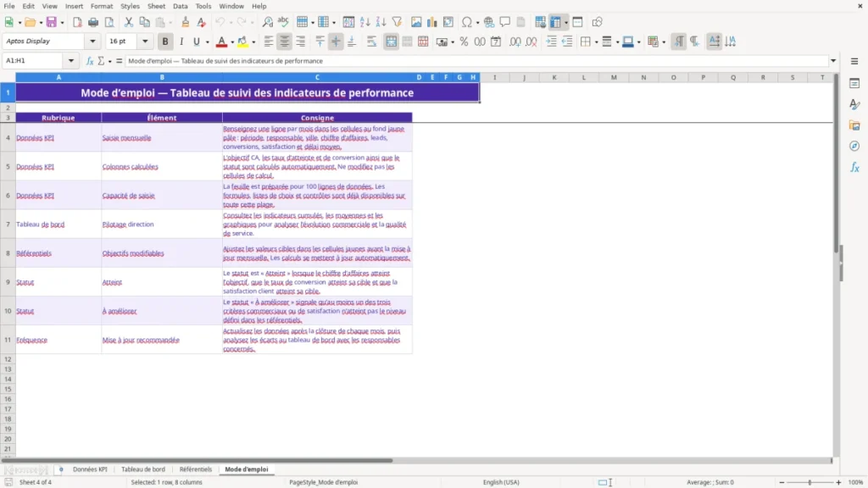
Task: Open sidebar Navigator compass icon
Action: click(x=854, y=146)
